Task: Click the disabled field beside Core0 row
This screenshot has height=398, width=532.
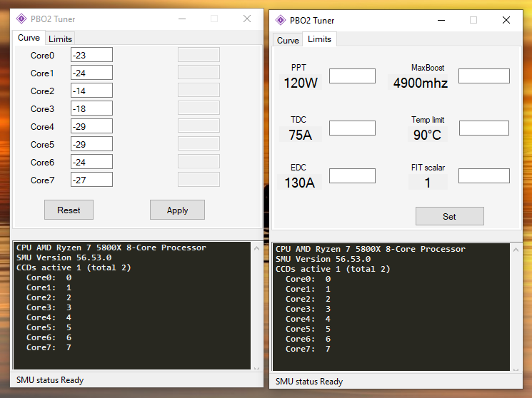Action: pos(199,55)
